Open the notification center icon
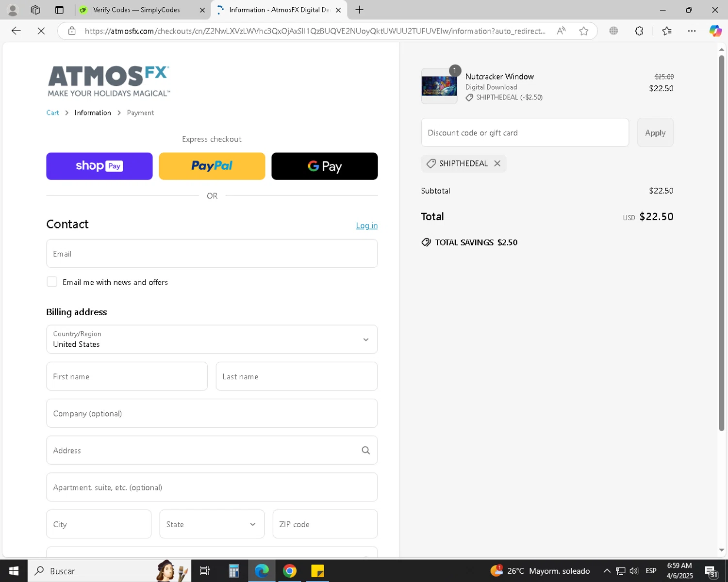The width and height of the screenshot is (728, 582). pos(711,571)
